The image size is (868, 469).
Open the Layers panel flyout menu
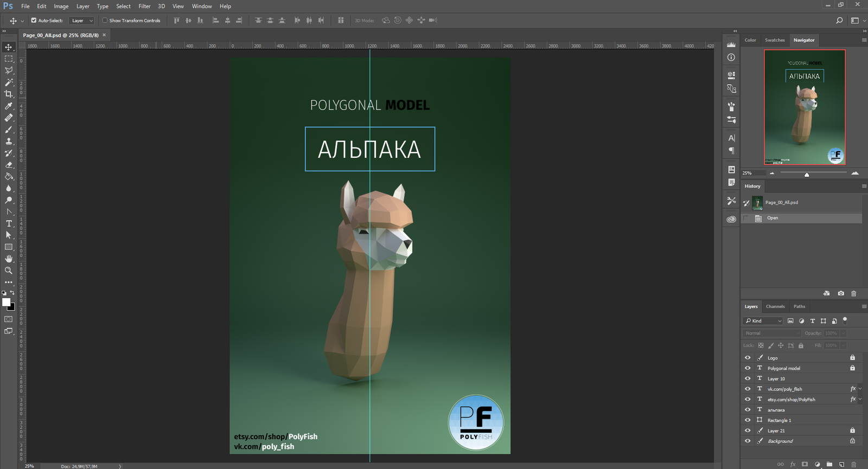tap(864, 306)
